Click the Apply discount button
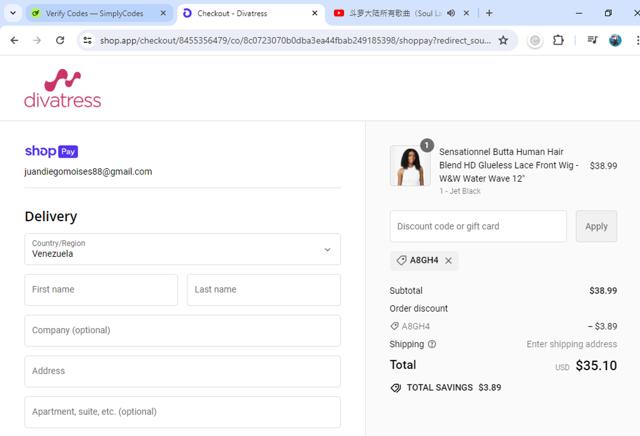The height and width of the screenshot is (436, 640). pos(596,226)
